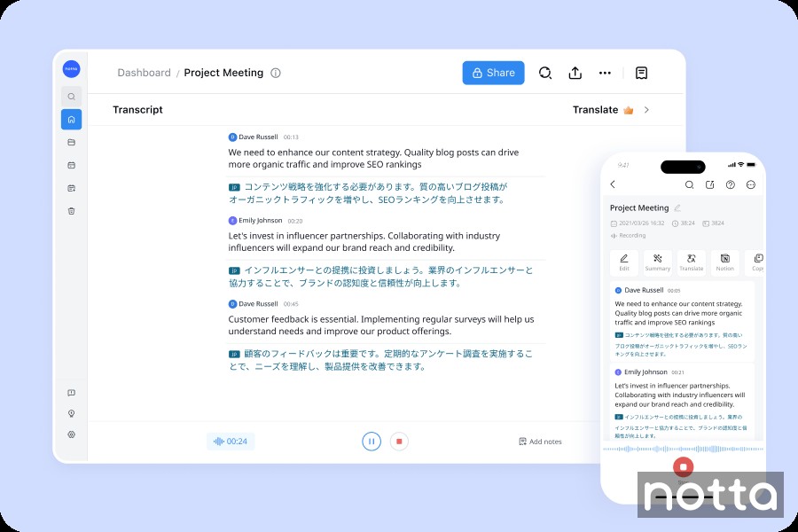Expand Translate options with the right chevron

click(x=646, y=110)
